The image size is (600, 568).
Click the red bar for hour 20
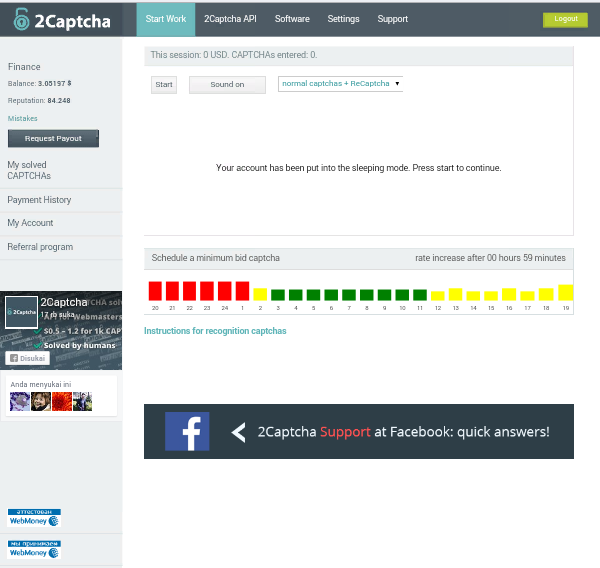point(155,291)
